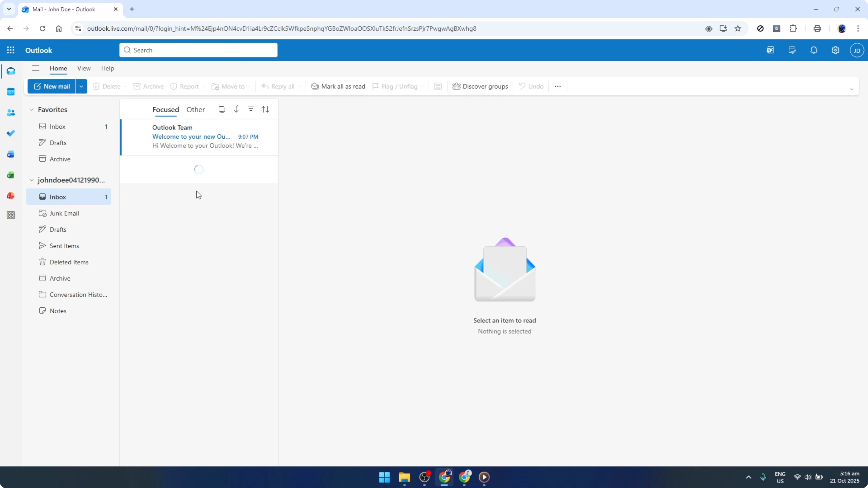Image resolution: width=868 pixels, height=488 pixels.
Task: Launch Excel from the left rail
Action: click(x=11, y=175)
